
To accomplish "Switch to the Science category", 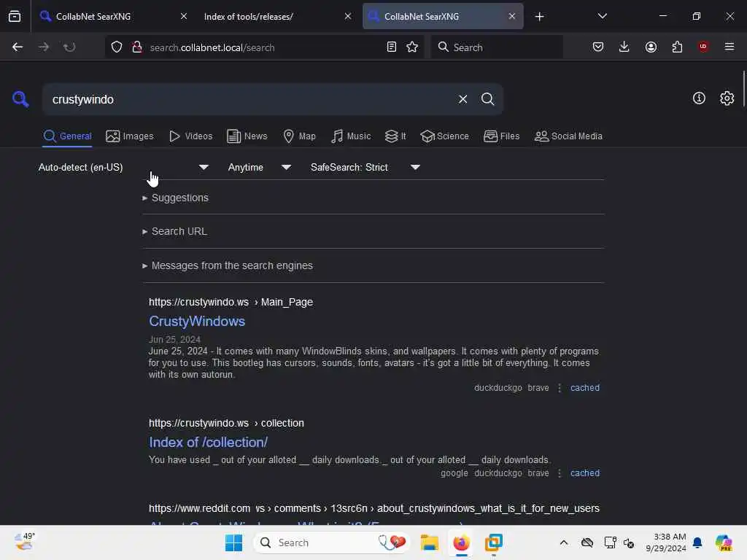I will (x=444, y=136).
